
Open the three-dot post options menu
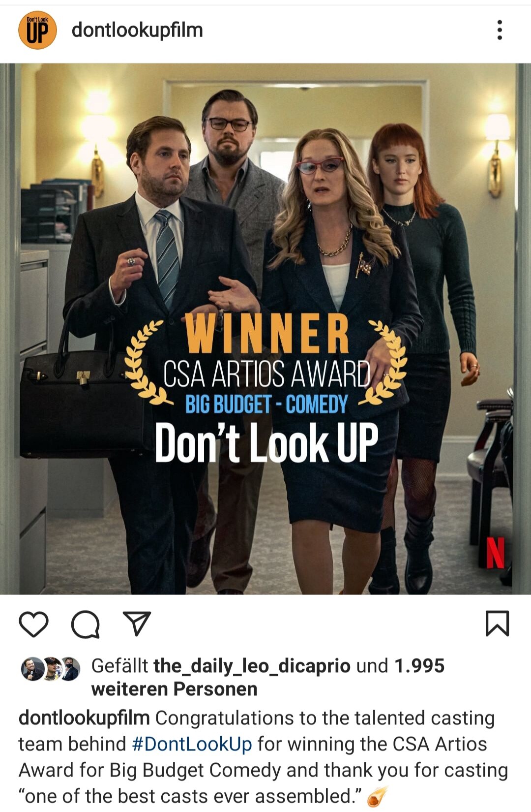[500, 30]
